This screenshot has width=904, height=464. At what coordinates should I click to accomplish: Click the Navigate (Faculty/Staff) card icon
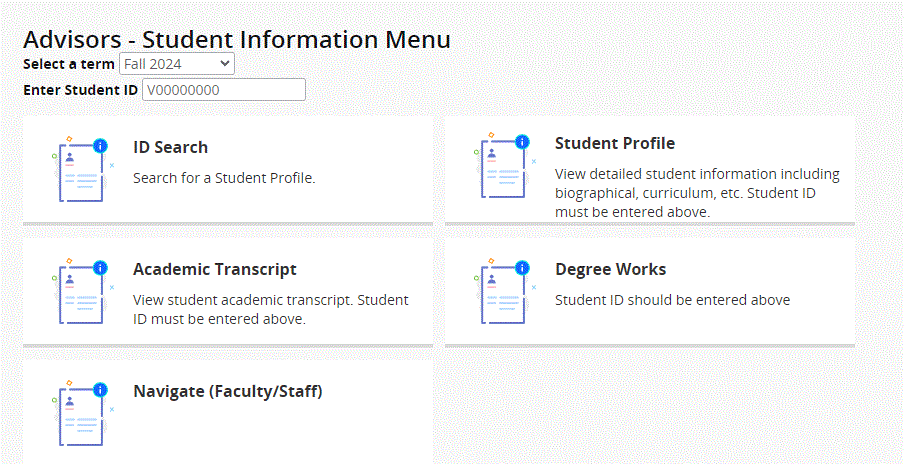point(82,413)
